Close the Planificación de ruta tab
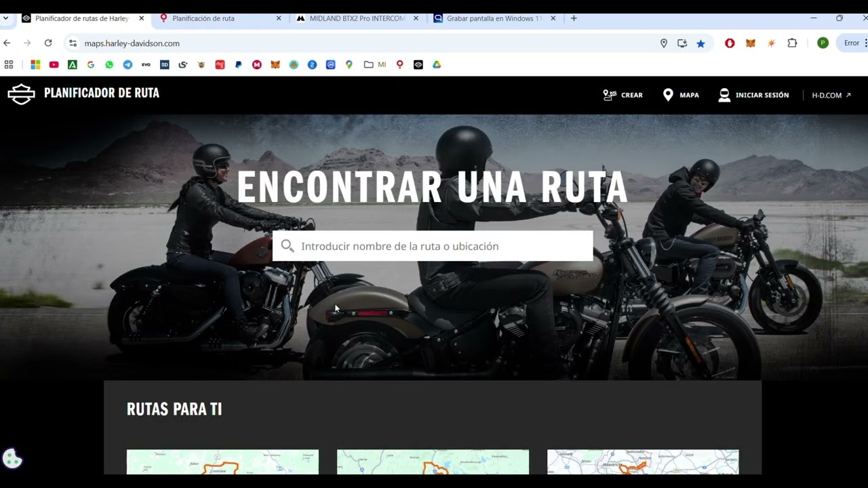 pyautogui.click(x=279, y=18)
